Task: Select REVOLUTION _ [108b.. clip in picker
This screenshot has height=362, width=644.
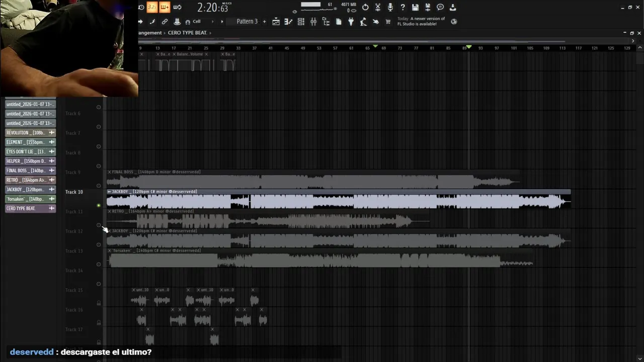Action: (30, 133)
